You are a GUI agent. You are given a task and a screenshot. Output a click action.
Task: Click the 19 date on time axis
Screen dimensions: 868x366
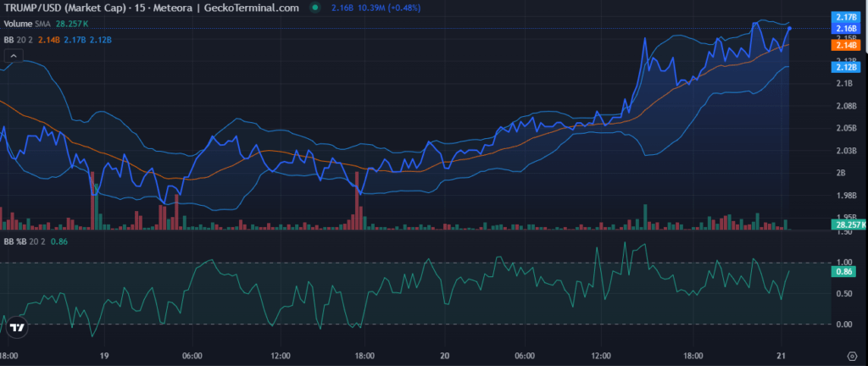click(105, 355)
